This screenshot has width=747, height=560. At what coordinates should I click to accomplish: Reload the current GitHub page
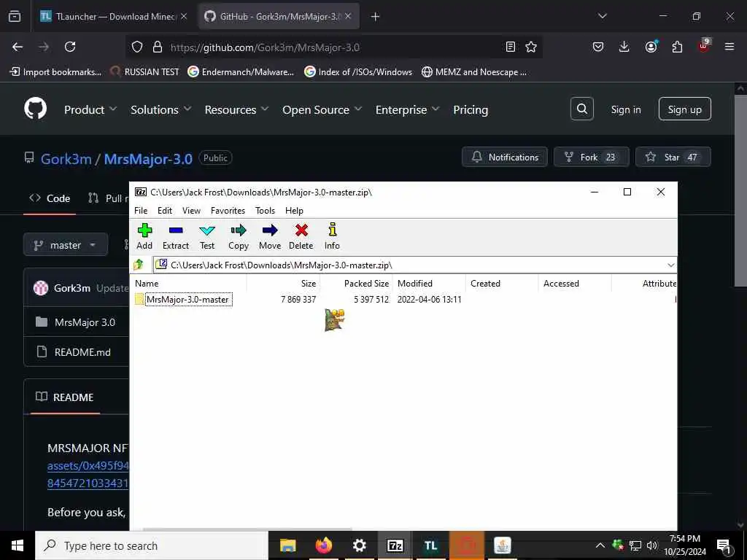tap(70, 47)
